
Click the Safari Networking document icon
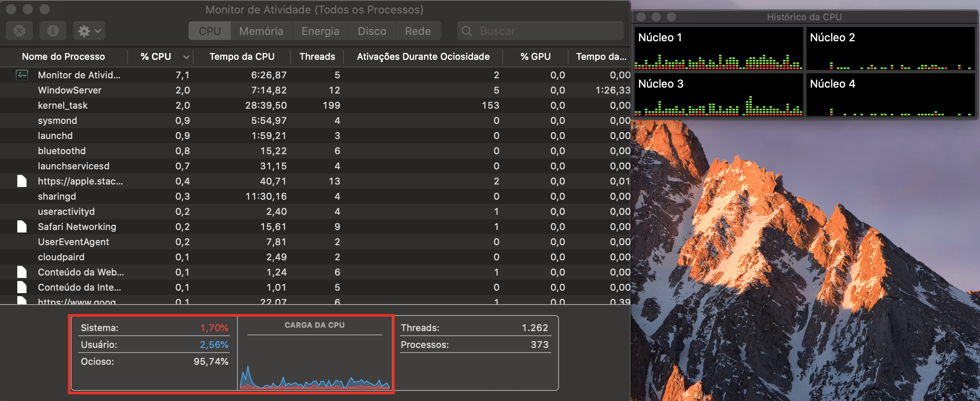22,227
